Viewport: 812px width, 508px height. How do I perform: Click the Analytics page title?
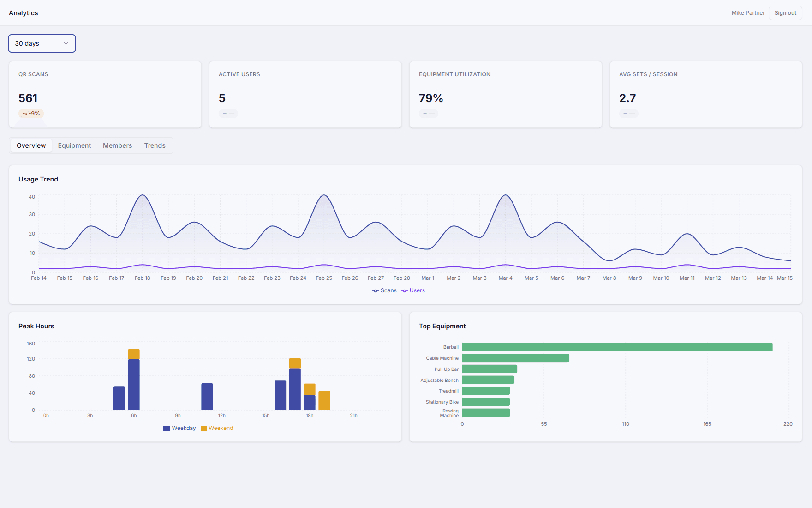coord(24,13)
